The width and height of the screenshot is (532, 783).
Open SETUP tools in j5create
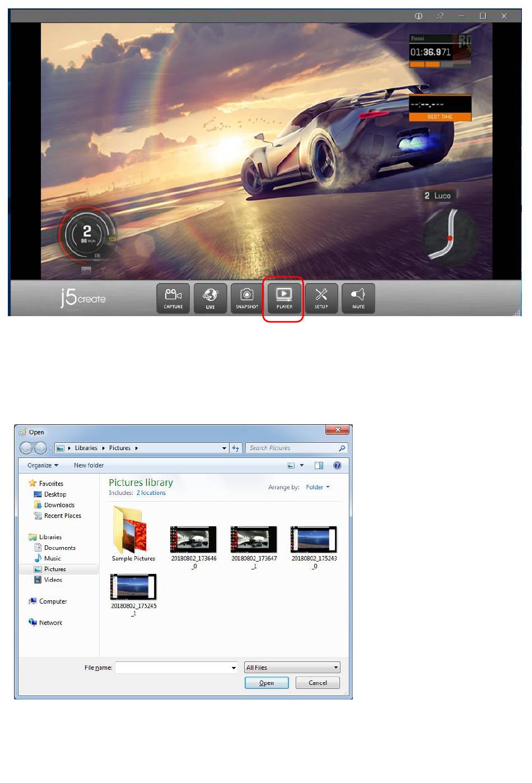click(321, 298)
